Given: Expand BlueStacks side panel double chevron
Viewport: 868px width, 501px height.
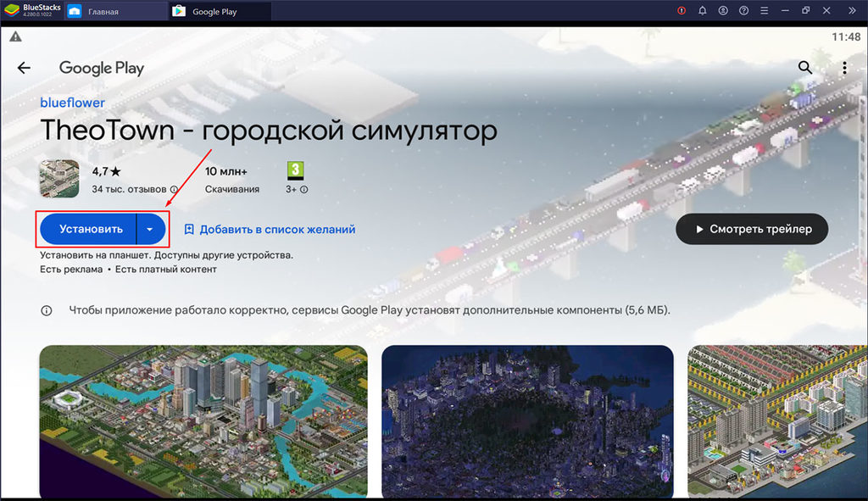Looking at the screenshot, I should click(x=852, y=10).
